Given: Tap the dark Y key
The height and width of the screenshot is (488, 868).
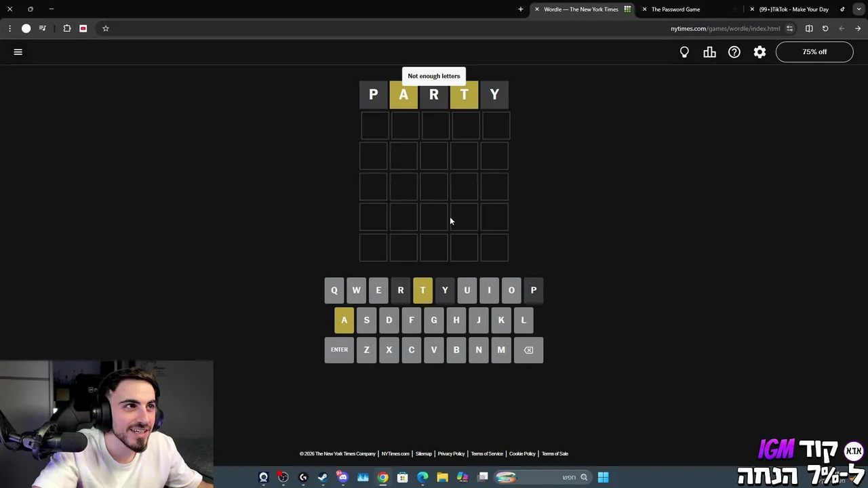Looking at the screenshot, I should pos(445,290).
